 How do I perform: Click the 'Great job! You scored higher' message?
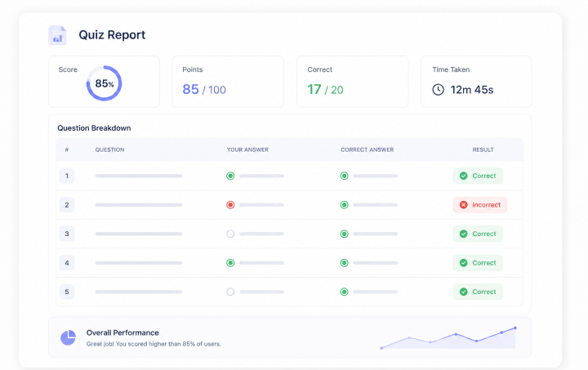pos(154,344)
